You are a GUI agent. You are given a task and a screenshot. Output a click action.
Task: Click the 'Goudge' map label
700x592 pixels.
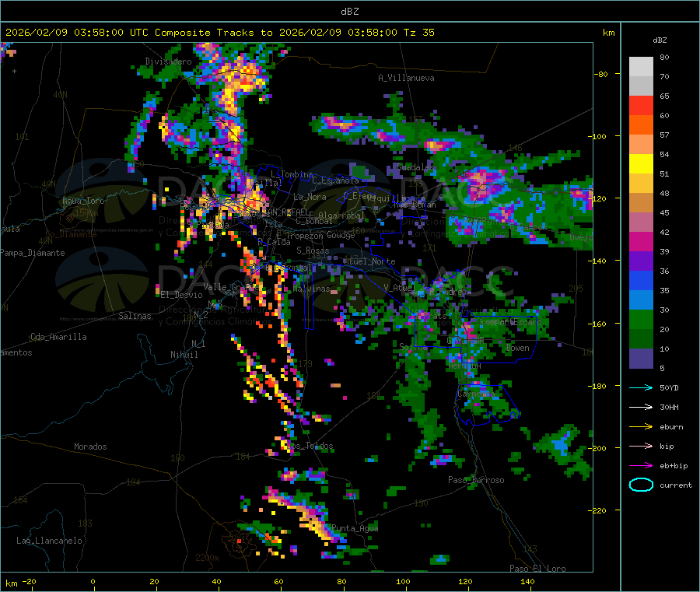pos(341,235)
